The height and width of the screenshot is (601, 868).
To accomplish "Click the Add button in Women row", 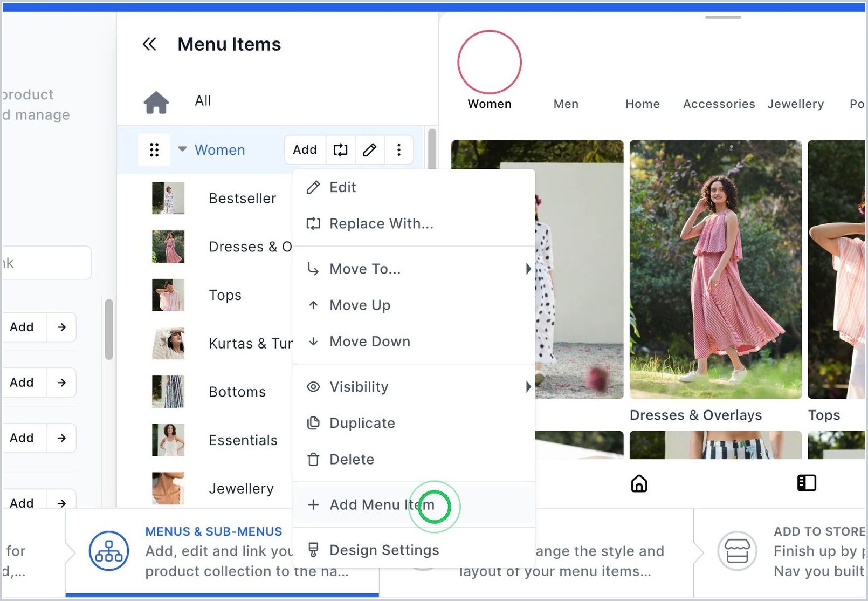I will [x=305, y=149].
